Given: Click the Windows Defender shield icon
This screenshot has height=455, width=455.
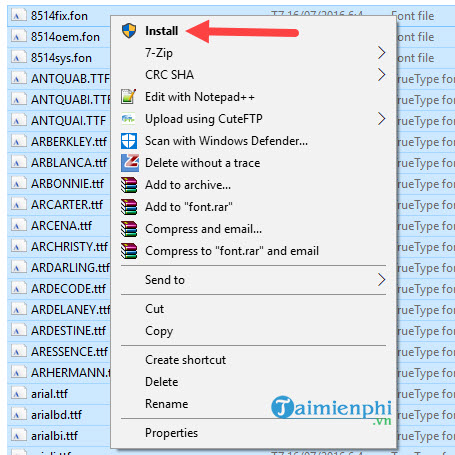Looking at the screenshot, I should [129, 141].
